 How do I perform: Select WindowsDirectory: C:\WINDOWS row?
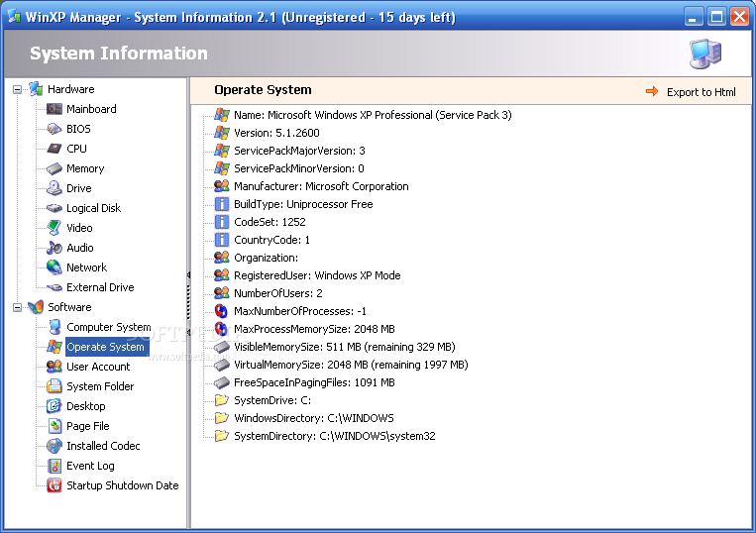[x=314, y=418]
